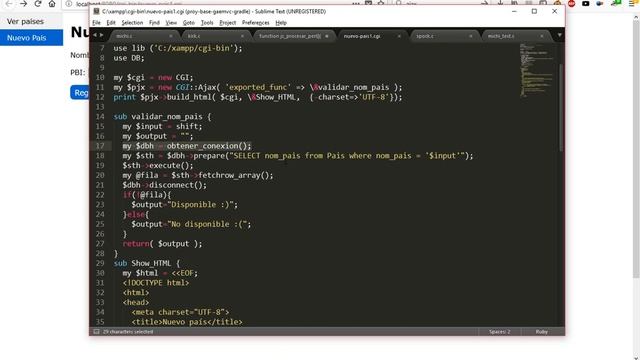Switch to the kirk.c tab
This screenshot has height=360, width=640.
click(x=215, y=36)
